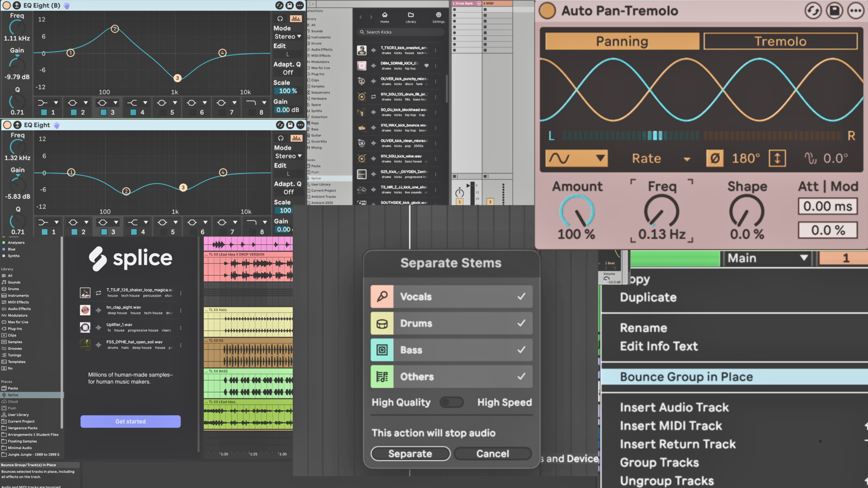Switch to Panning mode tab
The width and height of the screenshot is (868, 488).
coord(622,41)
